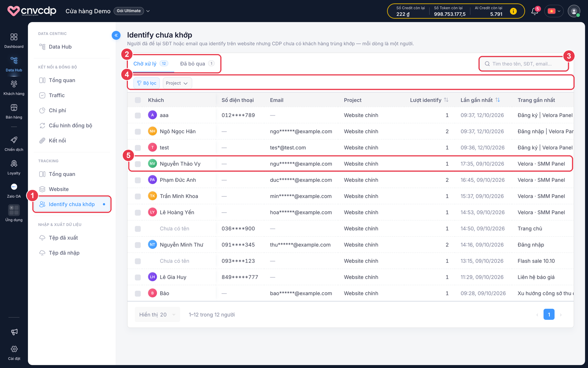
Task: Expand the Project filter dropdown
Action: [177, 83]
